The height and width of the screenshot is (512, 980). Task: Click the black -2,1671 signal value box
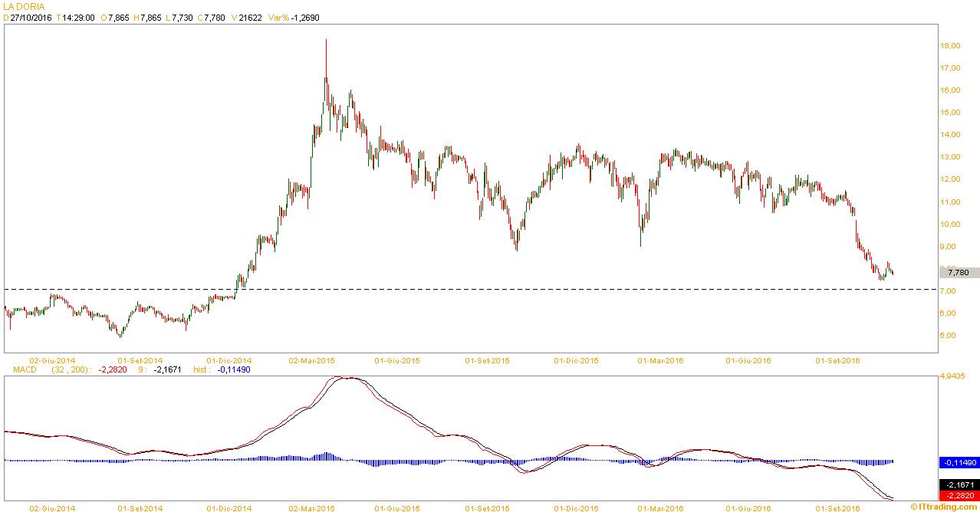tap(959, 485)
